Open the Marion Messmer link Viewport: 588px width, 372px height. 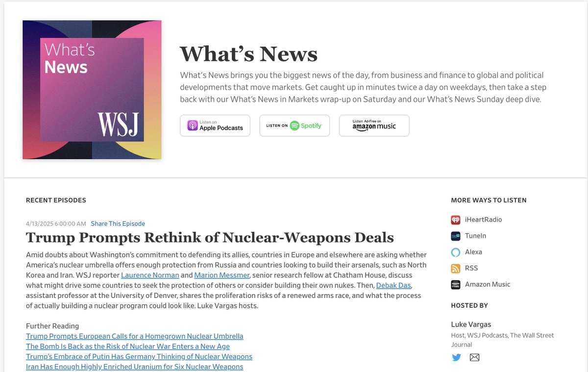point(222,275)
